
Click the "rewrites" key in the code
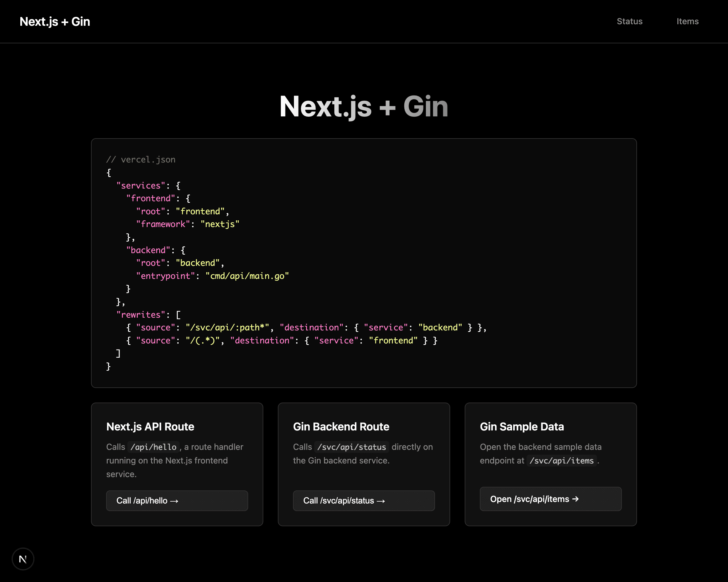pos(141,314)
